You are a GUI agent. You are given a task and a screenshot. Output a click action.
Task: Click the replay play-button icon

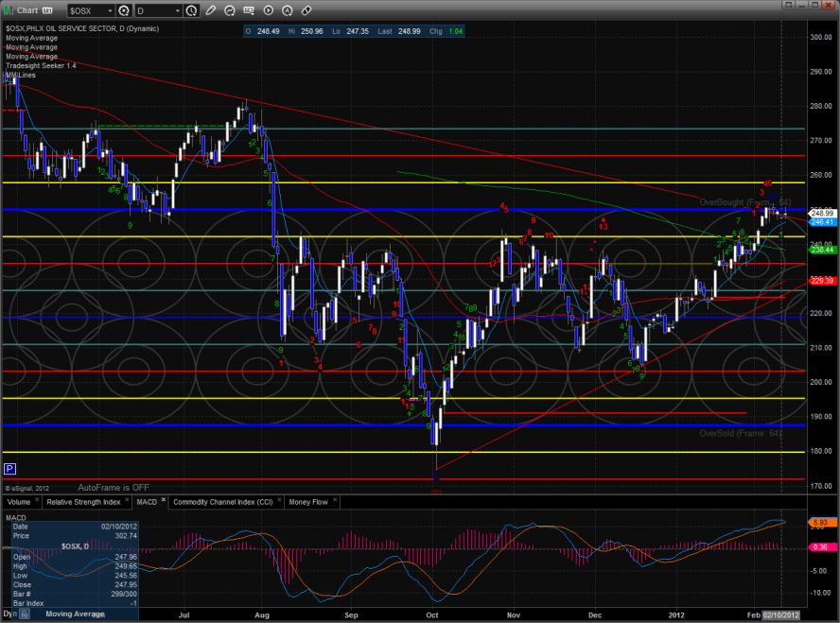[x=269, y=10]
